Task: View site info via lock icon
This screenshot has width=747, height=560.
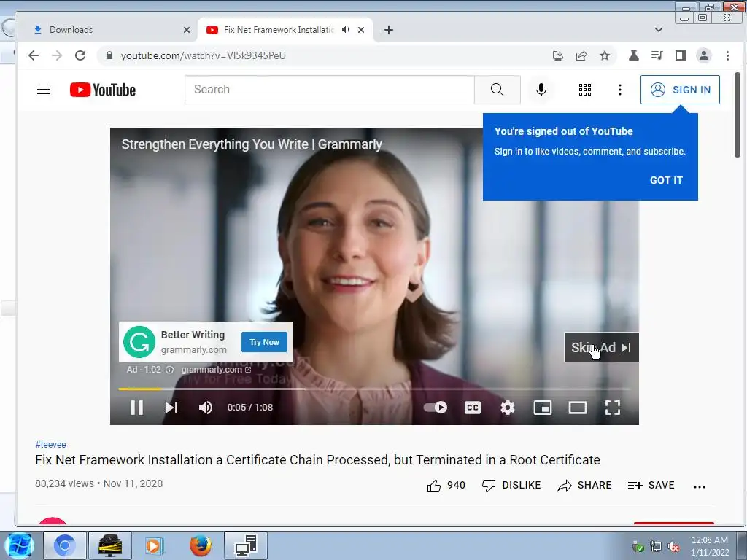Action: pyautogui.click(x=109, y=55)
